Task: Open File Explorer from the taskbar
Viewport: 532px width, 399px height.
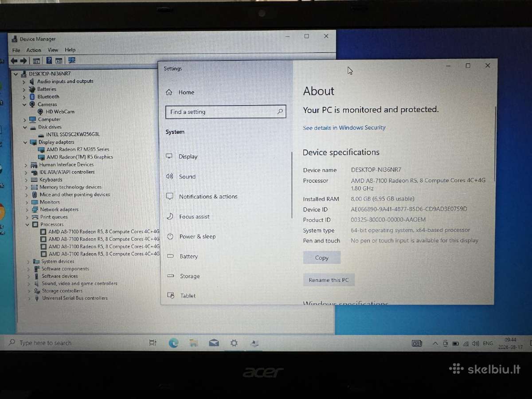Action: point(194,343)
